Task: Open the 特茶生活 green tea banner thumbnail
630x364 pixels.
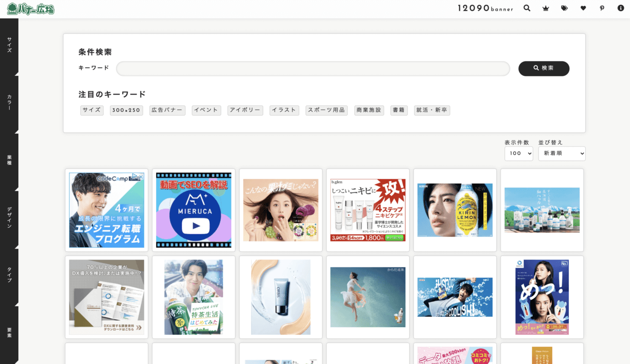Action: (194, 297)
